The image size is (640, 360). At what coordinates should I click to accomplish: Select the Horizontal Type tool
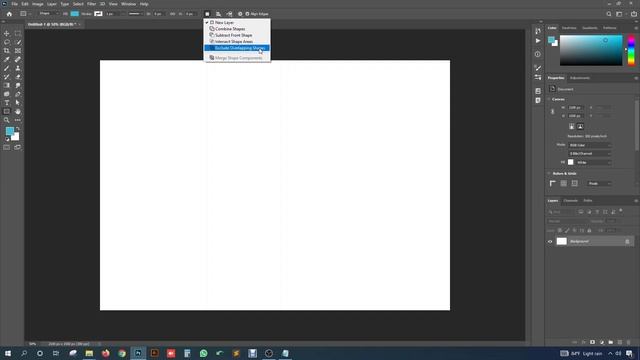pos(7,103)
